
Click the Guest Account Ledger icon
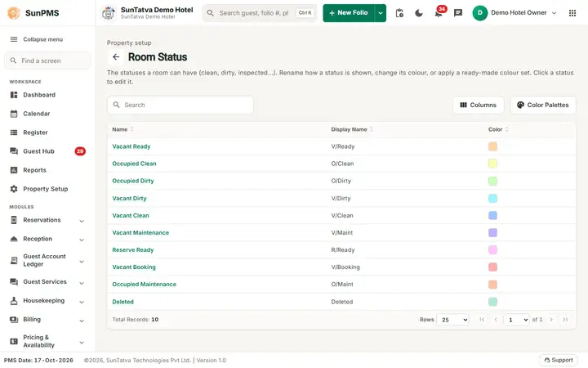14,260
